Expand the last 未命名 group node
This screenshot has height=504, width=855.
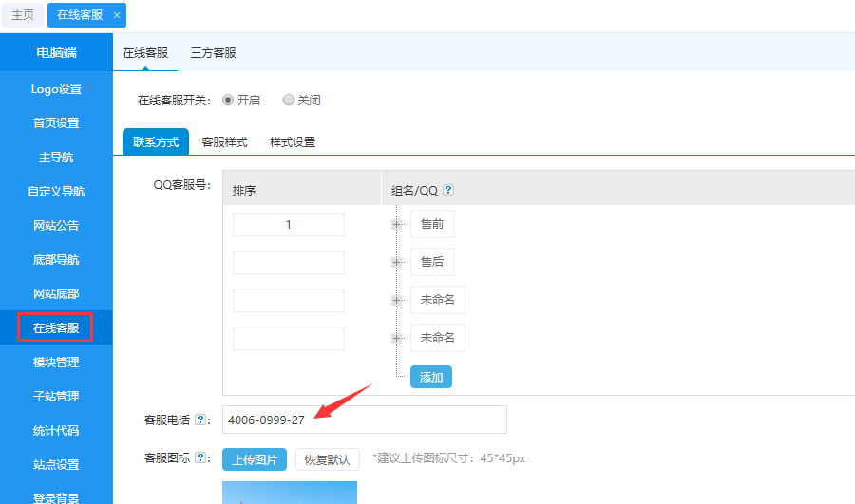click(395, 338)
